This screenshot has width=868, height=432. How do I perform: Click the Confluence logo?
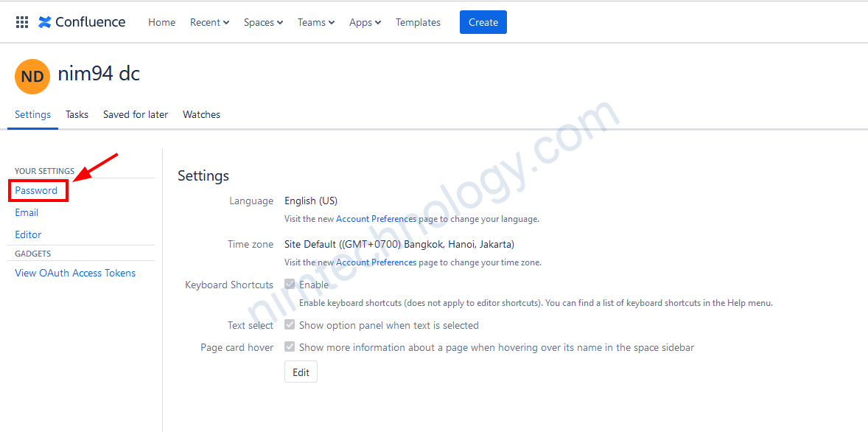(82, 22)
